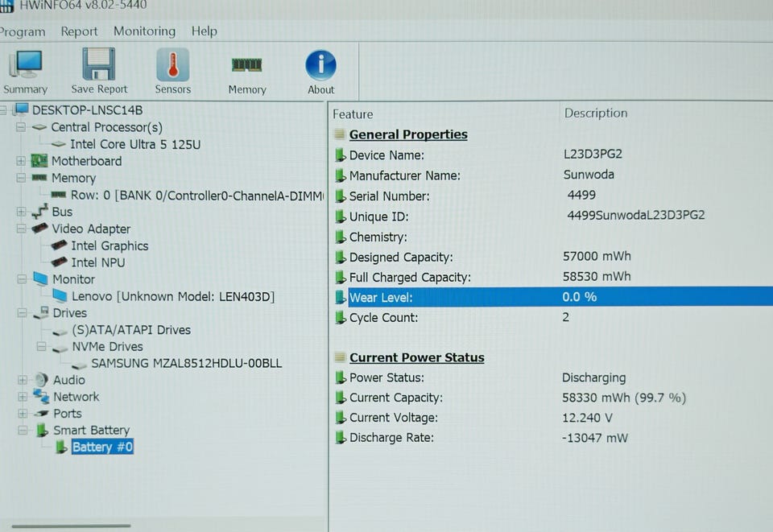Expand the Audio node
773x532 pixels.
pos(23,380)
